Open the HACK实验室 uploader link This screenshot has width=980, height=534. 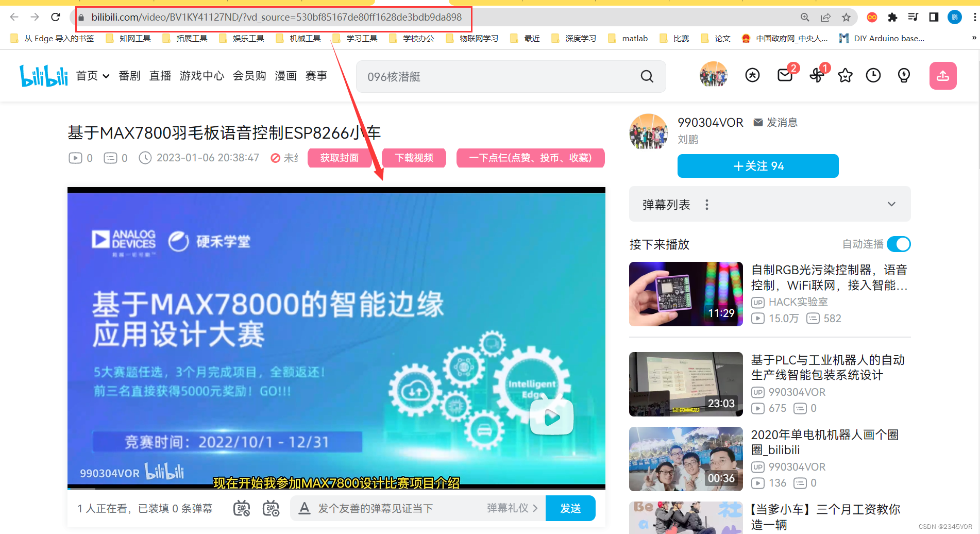[x=798, y=302]
